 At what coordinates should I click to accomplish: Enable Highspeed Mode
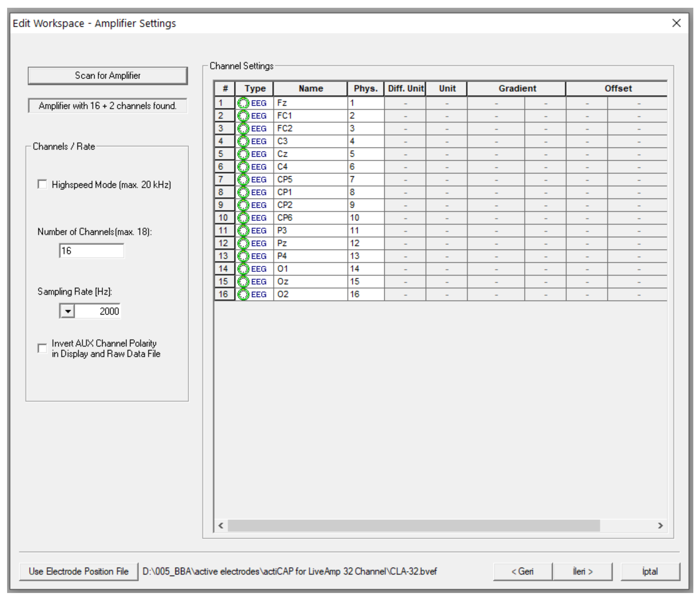[x=43, y=184]
